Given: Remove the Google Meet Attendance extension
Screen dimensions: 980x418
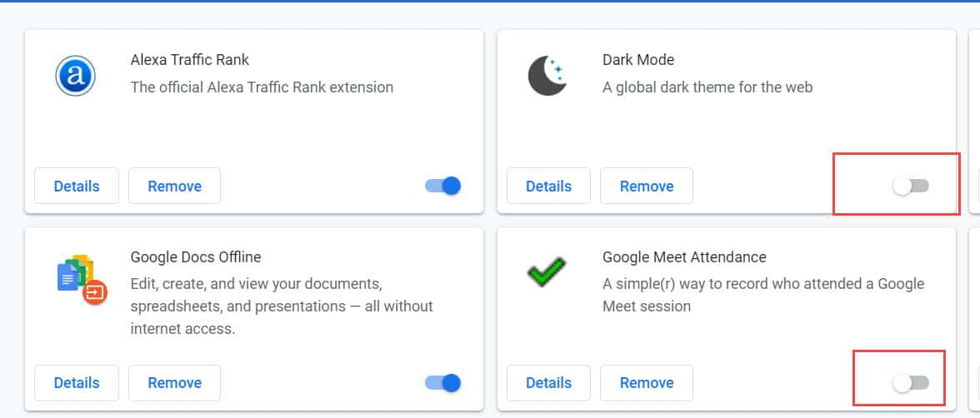Looking at the screenshot, I should click(x=647, y=383).
